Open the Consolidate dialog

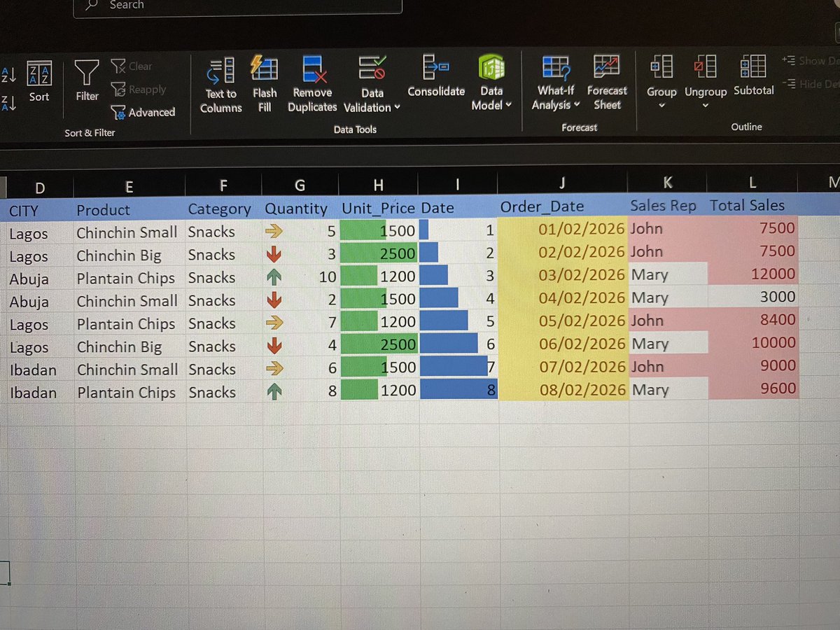[436, 77]
